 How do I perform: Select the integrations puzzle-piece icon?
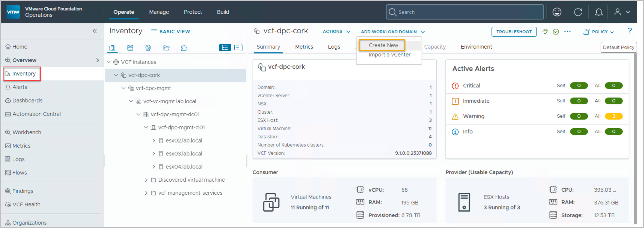184,48
